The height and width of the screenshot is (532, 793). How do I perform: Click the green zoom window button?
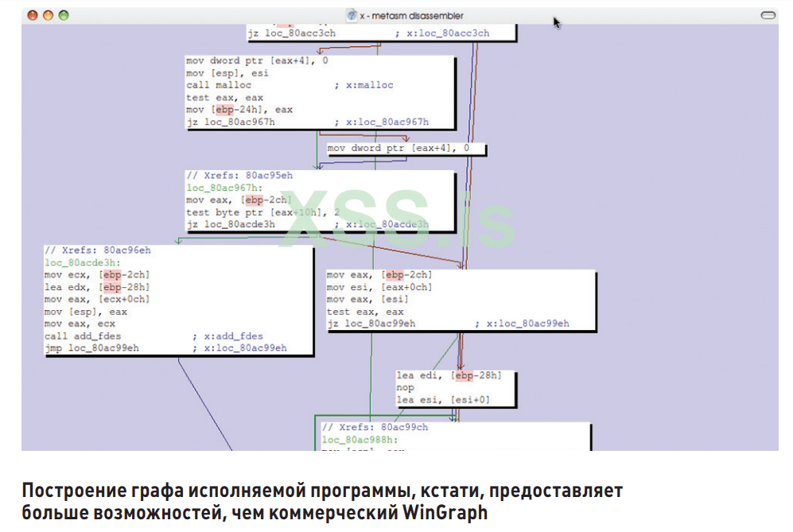(x=64, y=15)
